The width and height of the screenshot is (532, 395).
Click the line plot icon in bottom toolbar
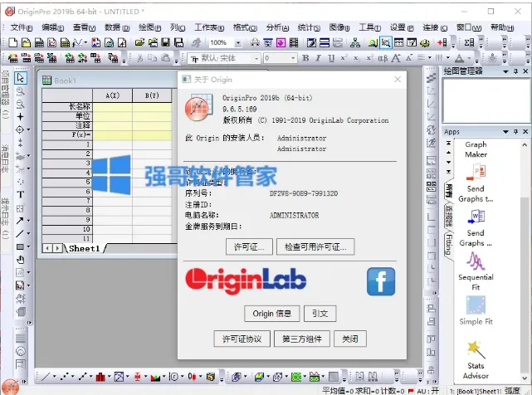point(46,377)
